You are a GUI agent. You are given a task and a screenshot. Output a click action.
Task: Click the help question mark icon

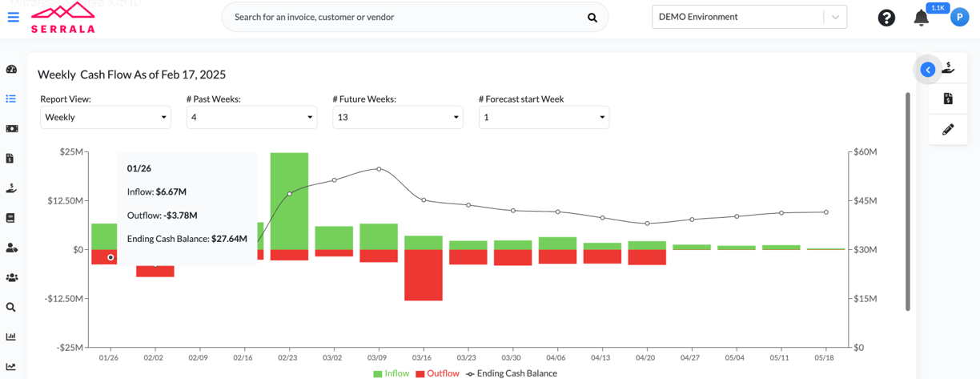[886, 18]
